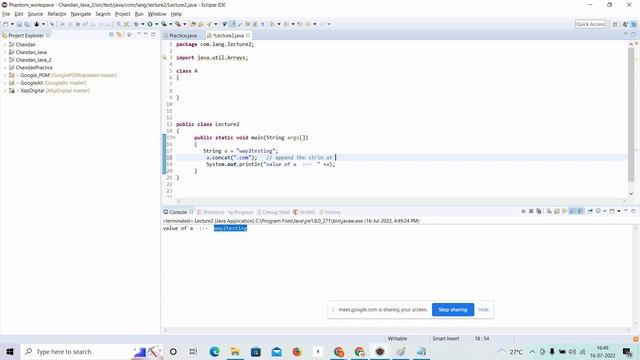Switch to the Problems tab
The width and height of the screenshot is (640, 360).
point(211,212)
